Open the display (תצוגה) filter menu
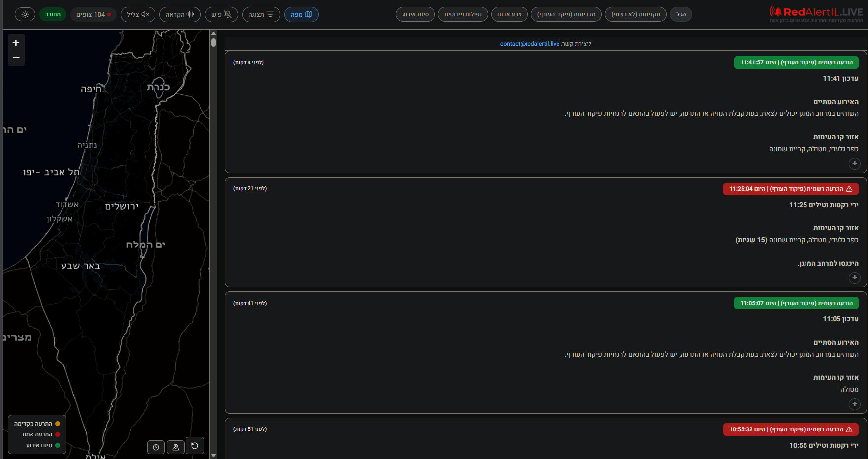This screenshot has height=459, width=868. click(261, 14)
